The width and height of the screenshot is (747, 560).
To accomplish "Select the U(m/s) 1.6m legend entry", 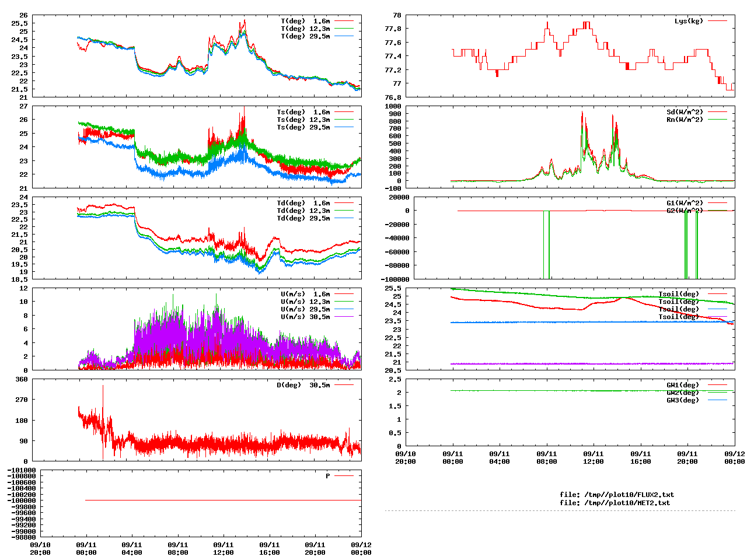I will [305, 294].
